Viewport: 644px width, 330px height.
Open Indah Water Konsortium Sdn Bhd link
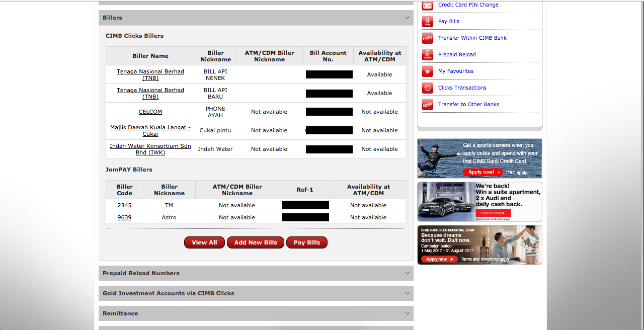(x=150, y=149)
